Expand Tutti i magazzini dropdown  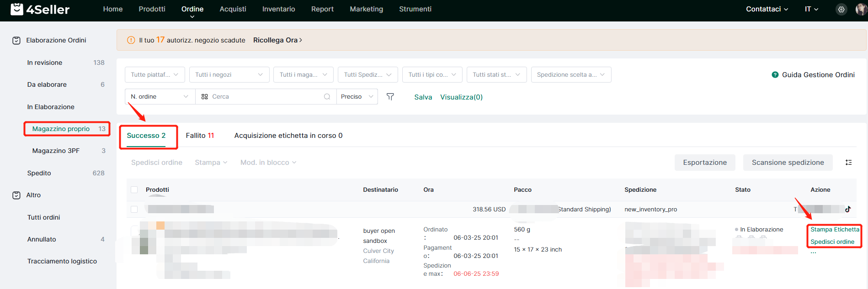[x=304, y=75]
